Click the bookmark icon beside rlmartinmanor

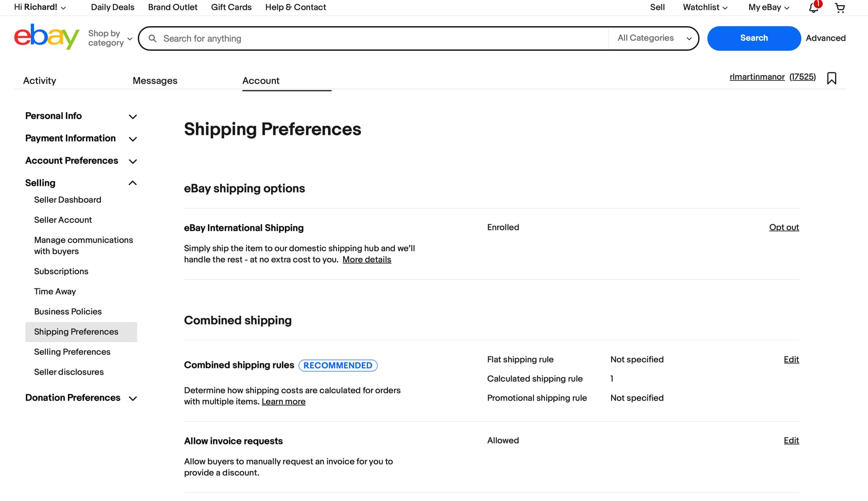[831, 78]
